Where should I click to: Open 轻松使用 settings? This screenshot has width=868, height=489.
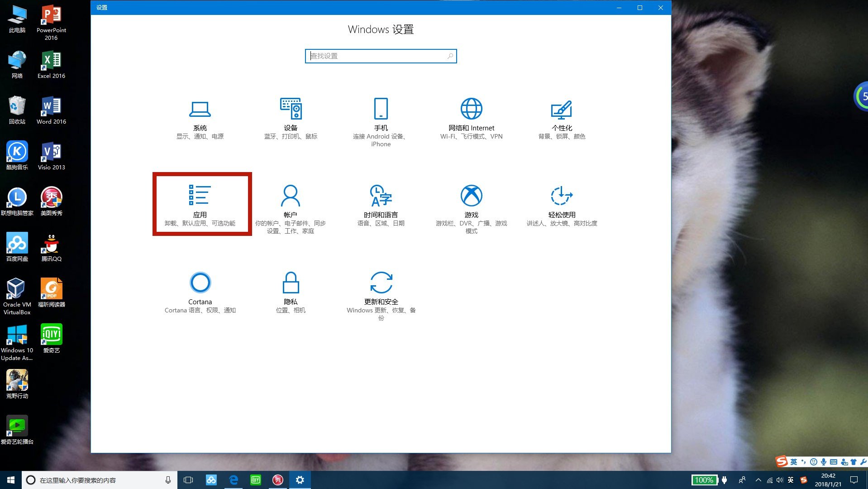click(562, 204)
